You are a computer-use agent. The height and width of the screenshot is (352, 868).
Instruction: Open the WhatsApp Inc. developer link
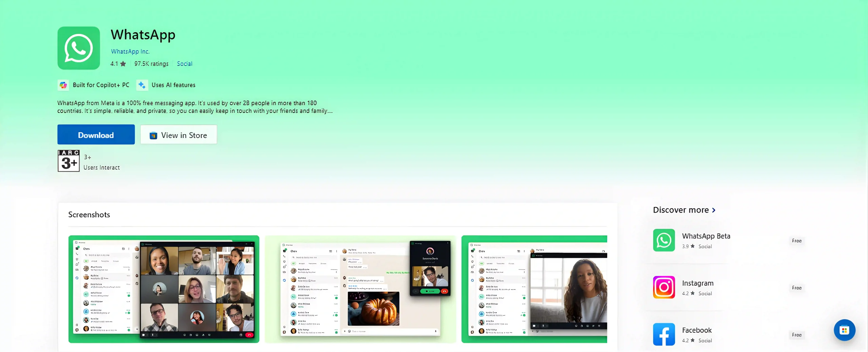click(130, 51)
